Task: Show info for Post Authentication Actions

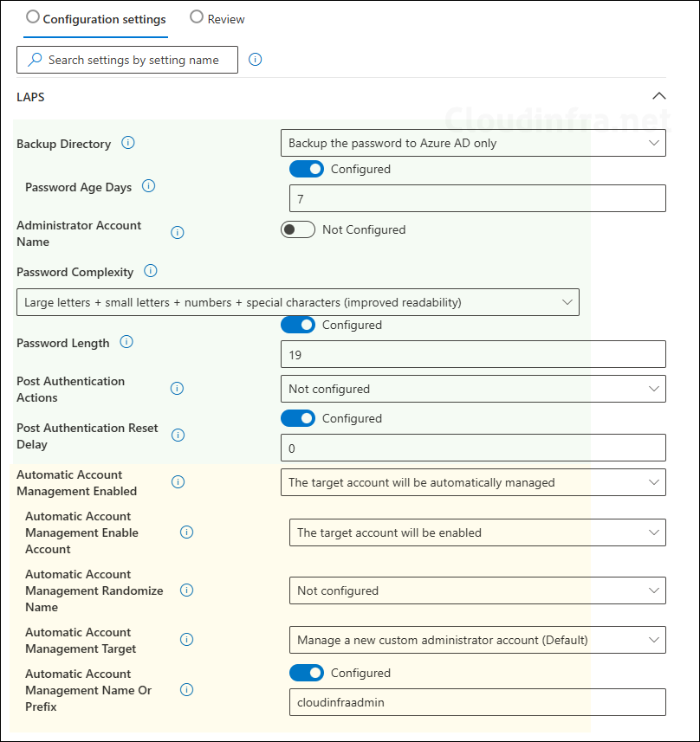Action: pyautogui.click(x=177, y=389)
